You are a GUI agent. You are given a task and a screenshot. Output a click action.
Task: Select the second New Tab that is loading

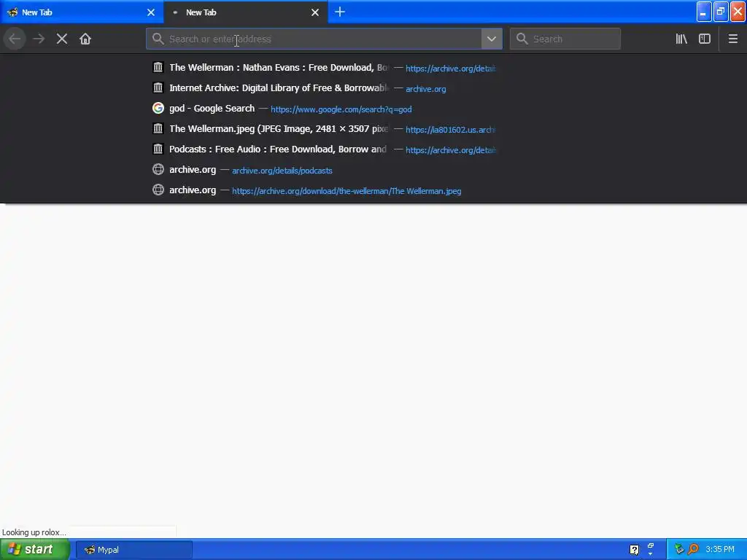coord(246,12)
